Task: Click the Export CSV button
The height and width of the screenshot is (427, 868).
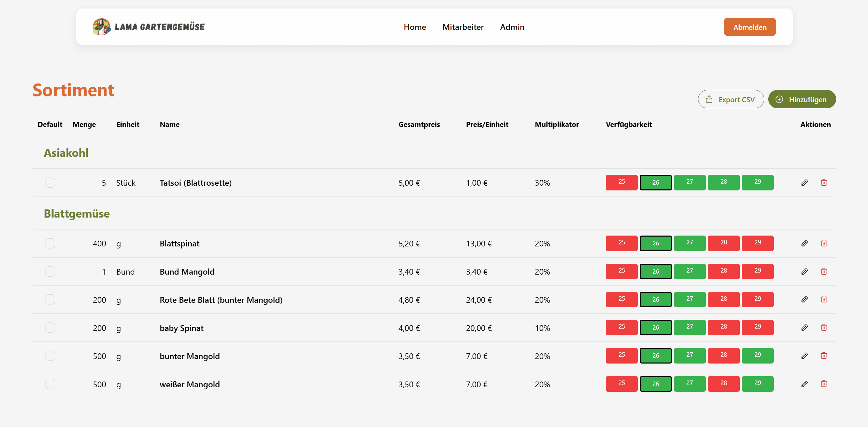Action: [731, 99]
